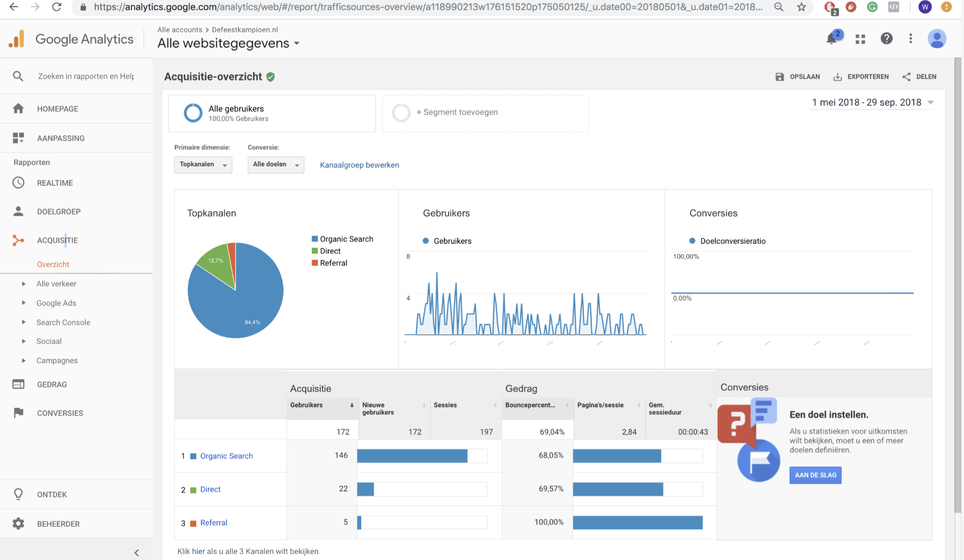Image resolution: width=964 pixels, height=560 pixels.
Task: Click the 'hier' link to view all channels
Action: [x=198, y=551]
